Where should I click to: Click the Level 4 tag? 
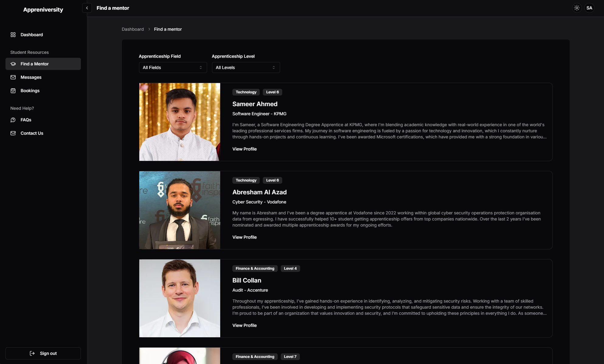290,269
